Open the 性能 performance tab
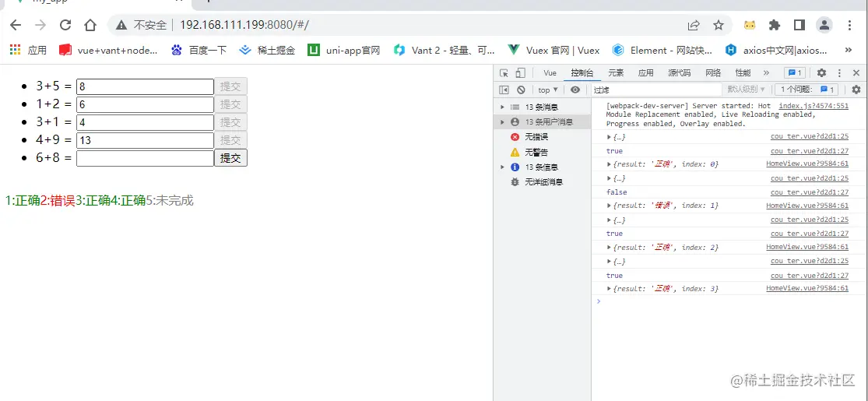The width and height of the screenshot is (868, 401). [743, 73]
